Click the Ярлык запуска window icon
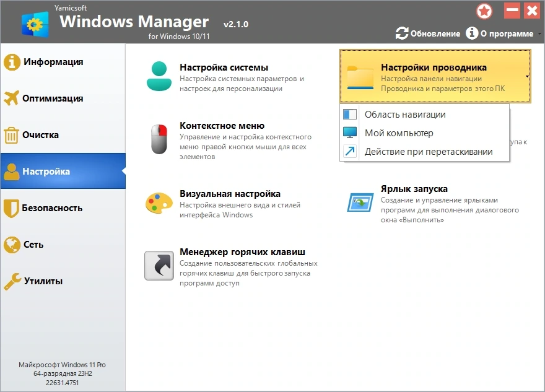This screenshot has height=392, width=545. 360,203
